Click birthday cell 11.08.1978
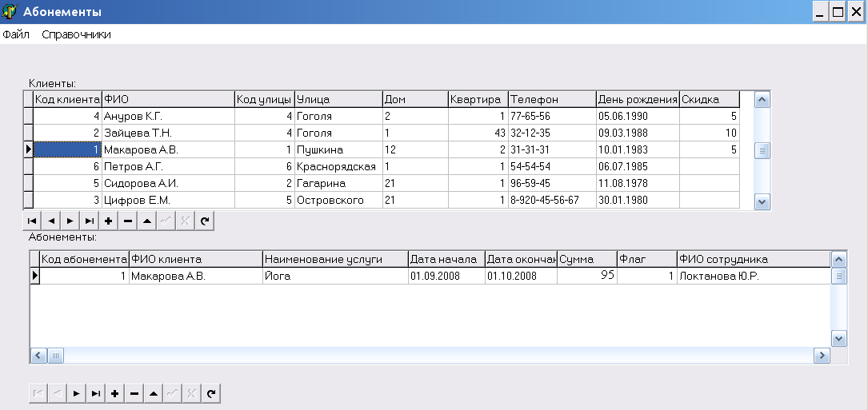The width and height of the screenshot is (868, 410). click(x=638, y=183)
